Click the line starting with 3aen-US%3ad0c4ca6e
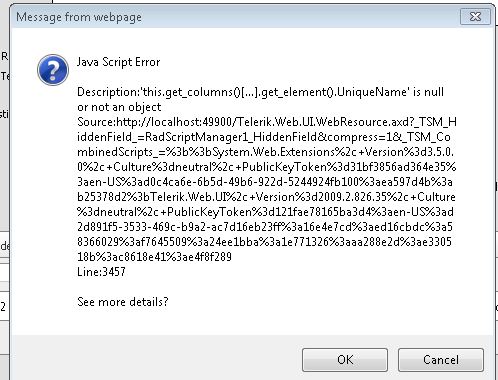The image size is (498, 380). click(265, 182)
